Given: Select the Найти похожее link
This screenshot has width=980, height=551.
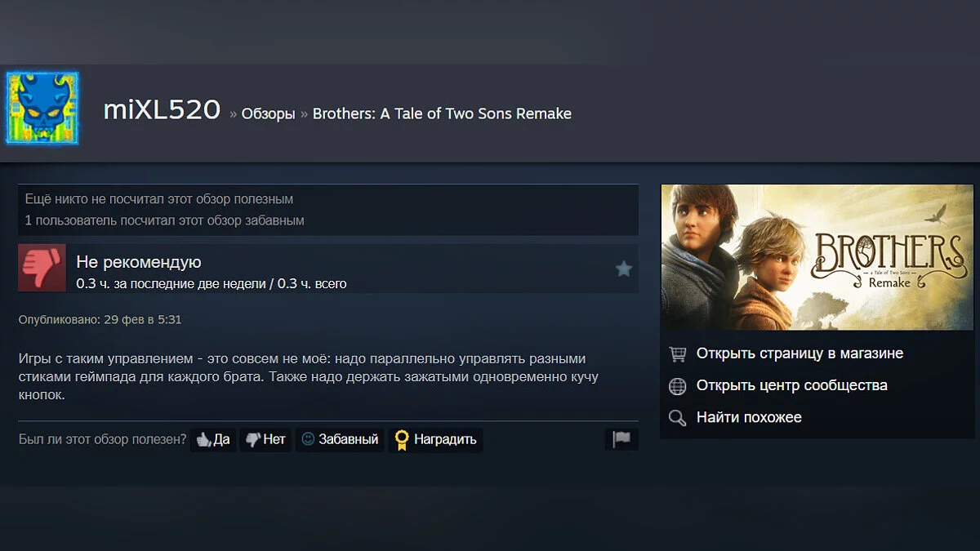Looking at the screenshot, I should pos(749,417).
